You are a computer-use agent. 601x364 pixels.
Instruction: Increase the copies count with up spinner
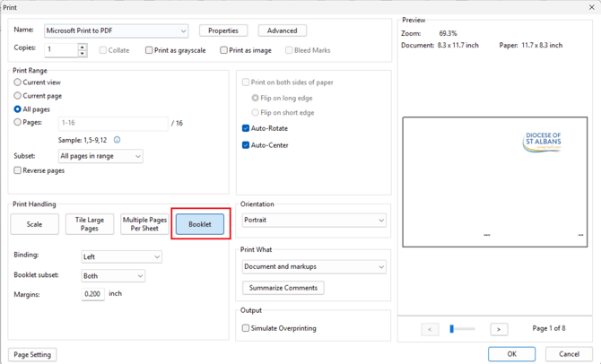pyautogui.click(x=83, y=46)
